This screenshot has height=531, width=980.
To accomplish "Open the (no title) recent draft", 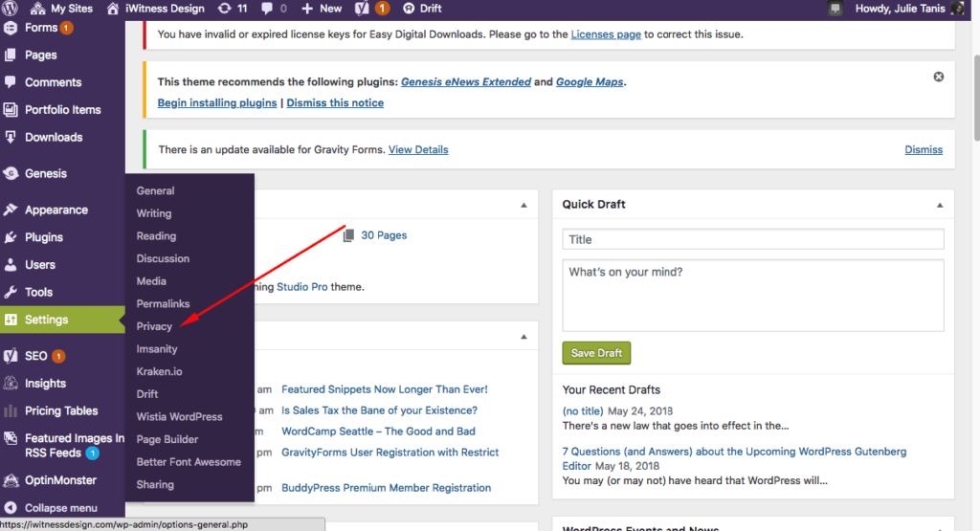I will pyautogui.click(x=583, y=411).
